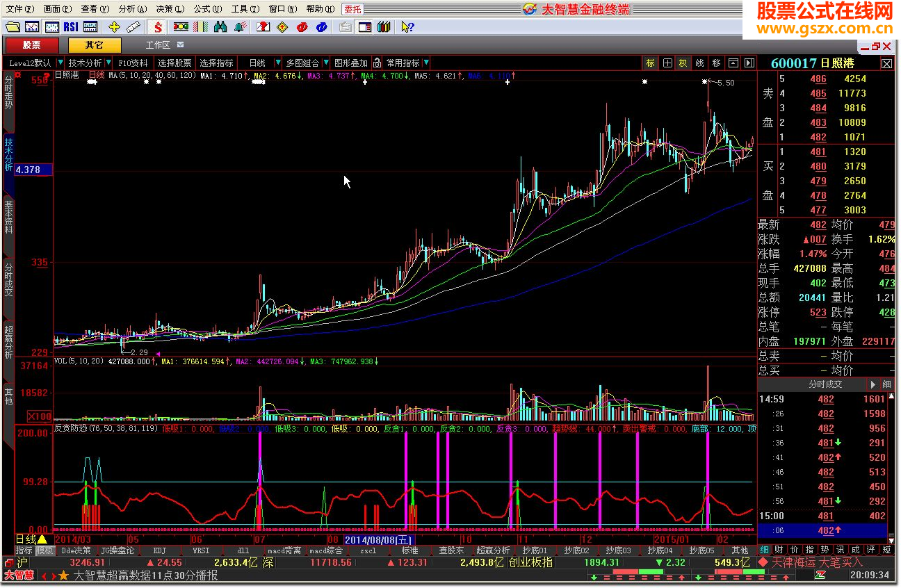Open the 多图组合 dropdown arrow

click(x=326, y=63)
